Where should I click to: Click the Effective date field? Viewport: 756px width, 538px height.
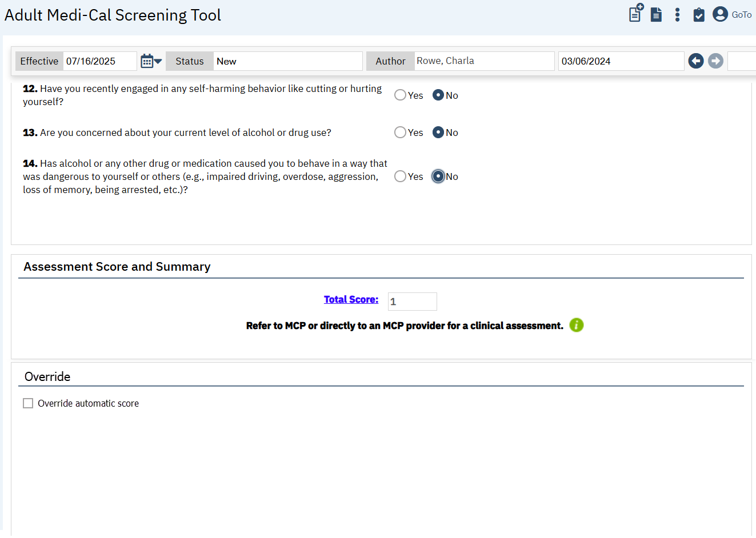[x=99, y=61]
